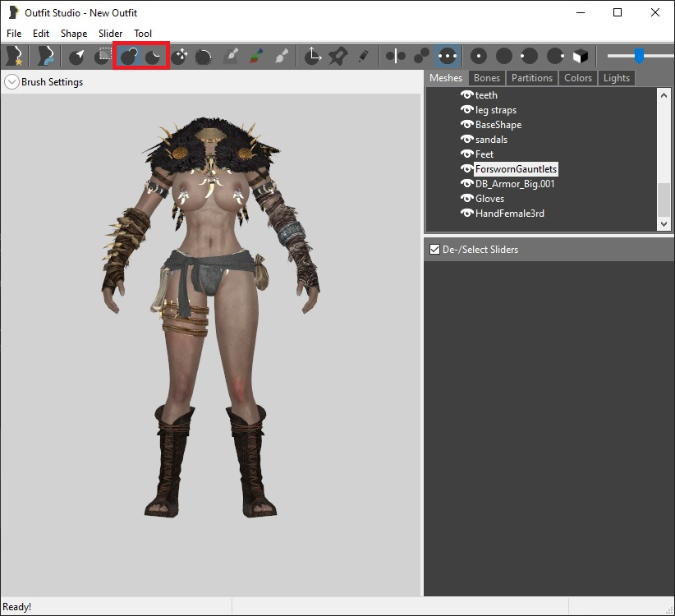Activate the Transform tool with axes
Screen dimensions: 675x616
click(313, 57)
